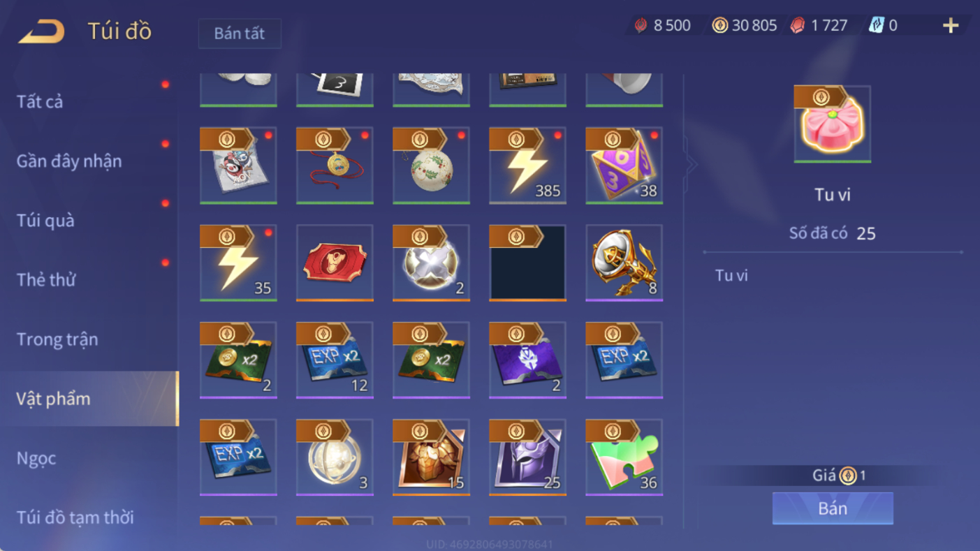Collapse the item detail panel arrow
Image resolution: width=980 pixels, height=551 pixels.
coord(692,165)
